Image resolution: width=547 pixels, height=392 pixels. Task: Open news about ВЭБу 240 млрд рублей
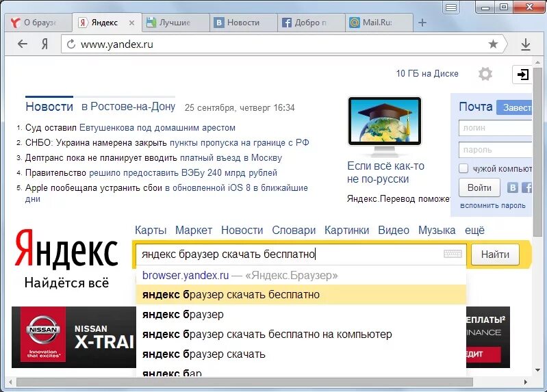[x=183, y=172]
